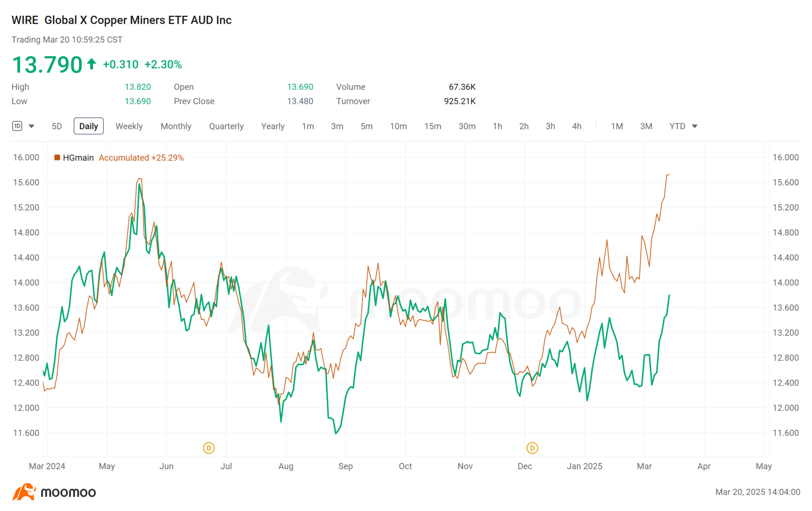The width and height of the screenshot is (812, 511).
Task: Click the Volume value 67.36K
Action: click(462, 87)
